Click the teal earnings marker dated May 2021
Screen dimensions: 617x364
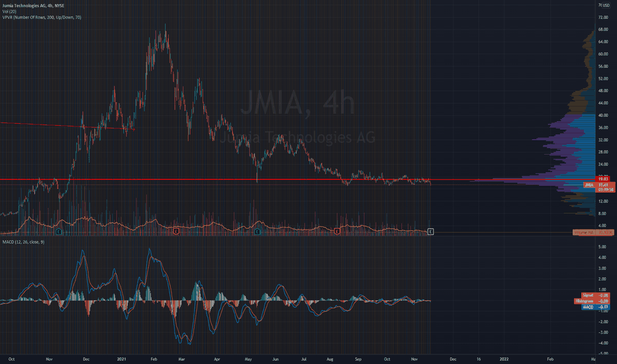(257, 232)
